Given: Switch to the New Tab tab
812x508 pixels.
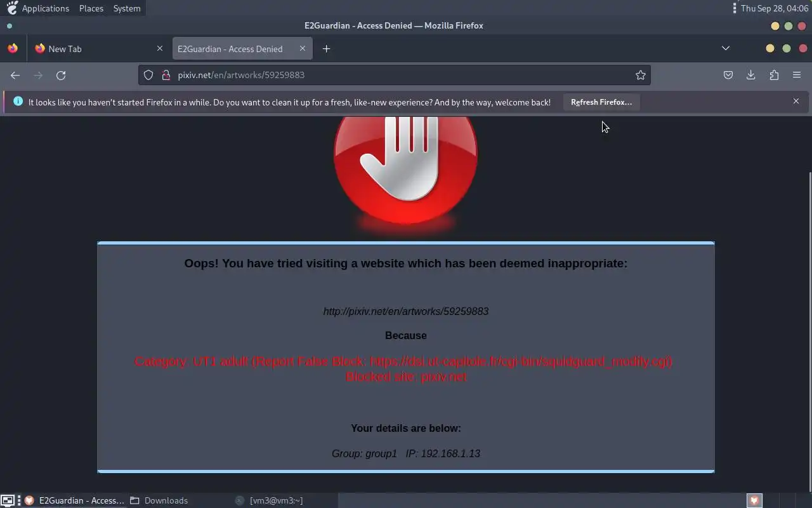Looking at the screenshot, I should 99,49.
